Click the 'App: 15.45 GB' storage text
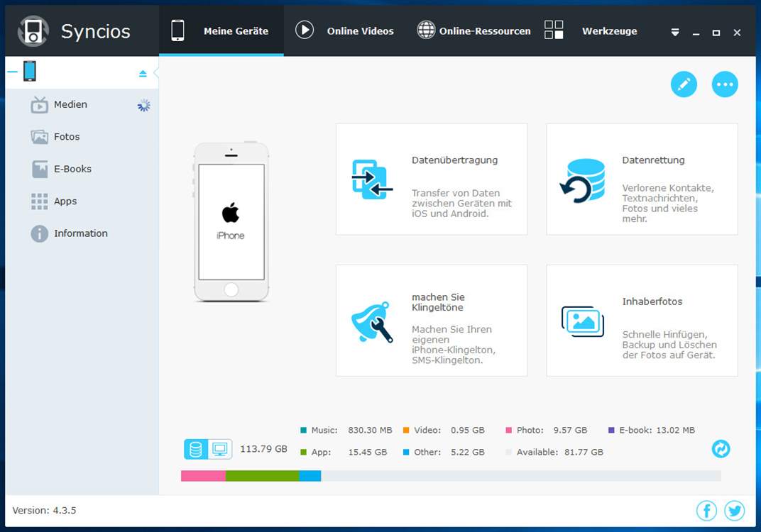This screenshot has height=532, width=761. tap(349, 452)
